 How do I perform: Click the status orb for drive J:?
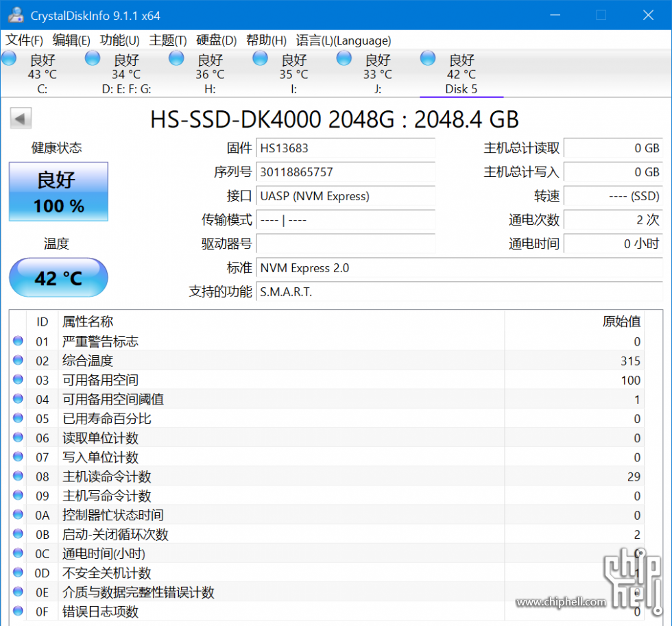tap(344, 58)
